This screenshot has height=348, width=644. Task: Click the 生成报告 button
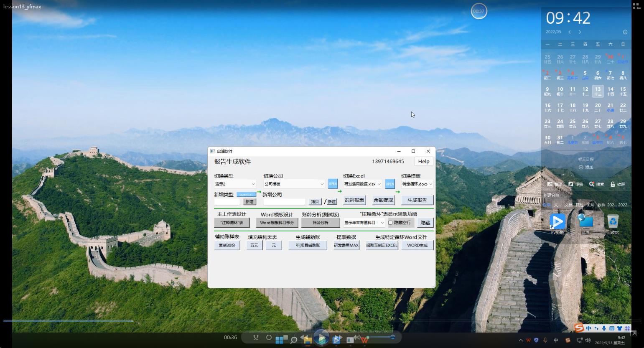point(417,200)
